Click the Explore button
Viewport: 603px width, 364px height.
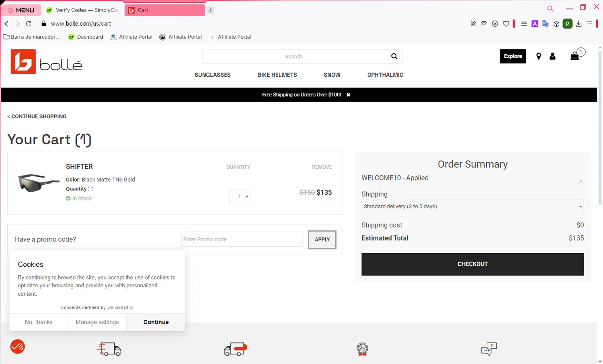[x=513, y=56]
